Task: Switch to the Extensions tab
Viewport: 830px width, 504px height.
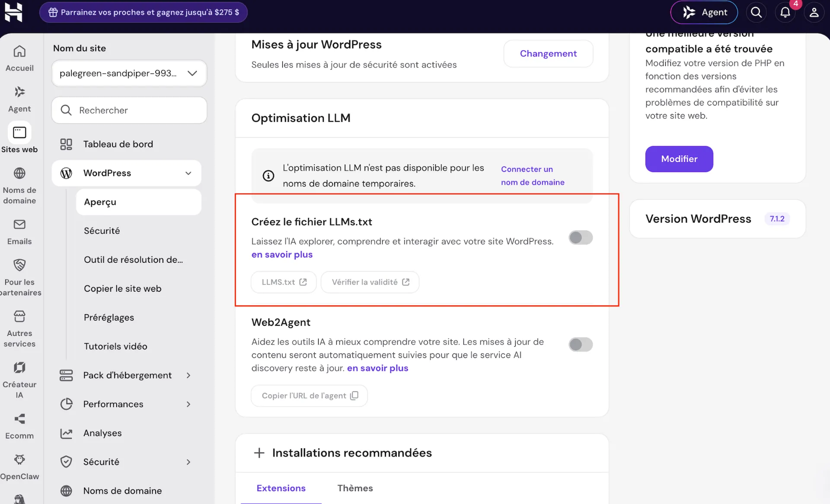Action: pyautogui.click(x=281, y=488)
